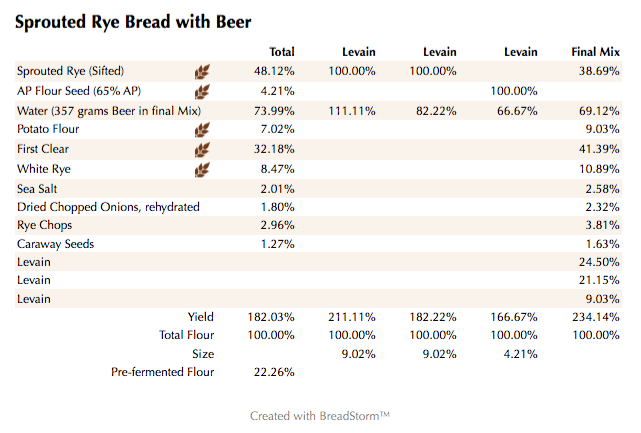Image resolution: width=641 pixels, height=433 pixels.
Task: Select the Pre-fermented Flour label
Action: [163, 373]
